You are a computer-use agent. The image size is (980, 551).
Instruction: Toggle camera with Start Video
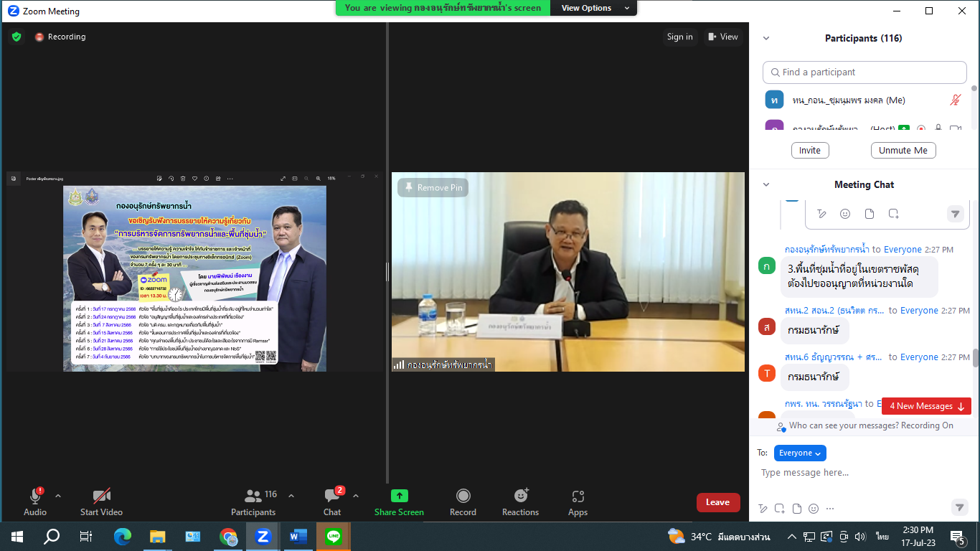pos(101,496)
